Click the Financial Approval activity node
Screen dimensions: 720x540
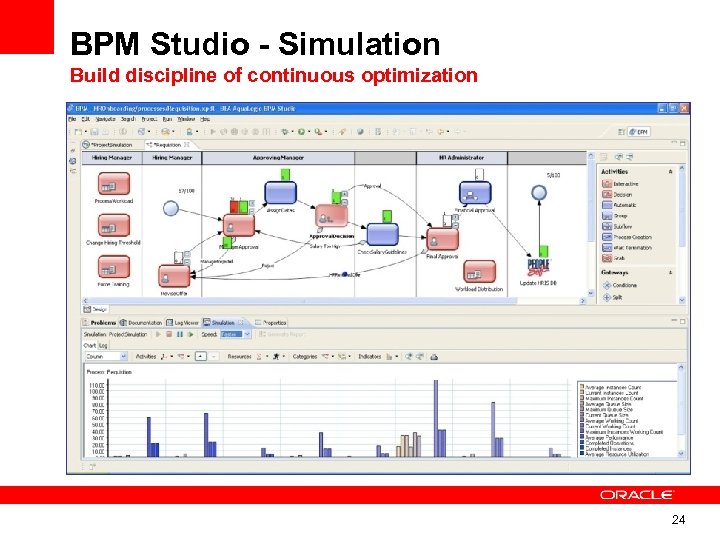[x=475, y=193]
